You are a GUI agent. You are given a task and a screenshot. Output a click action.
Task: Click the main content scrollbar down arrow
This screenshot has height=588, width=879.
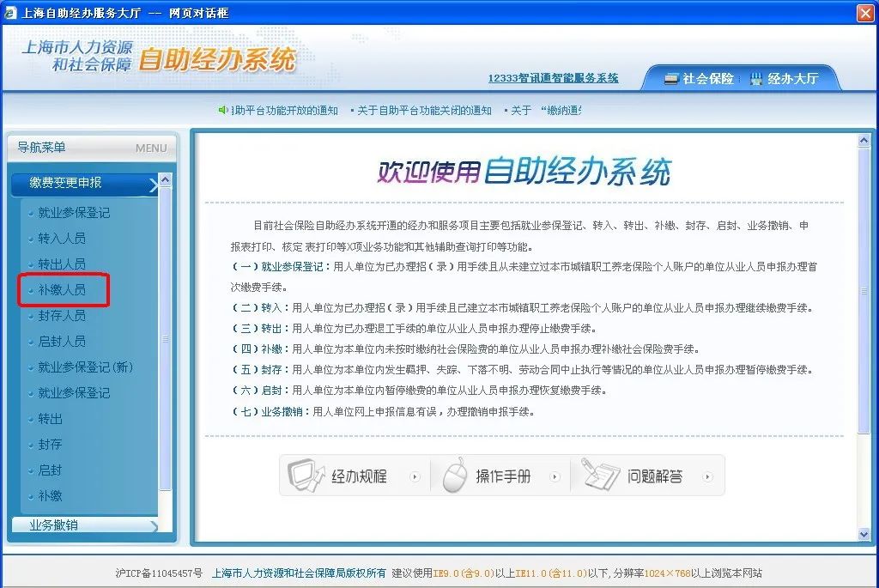click(864, 534)
